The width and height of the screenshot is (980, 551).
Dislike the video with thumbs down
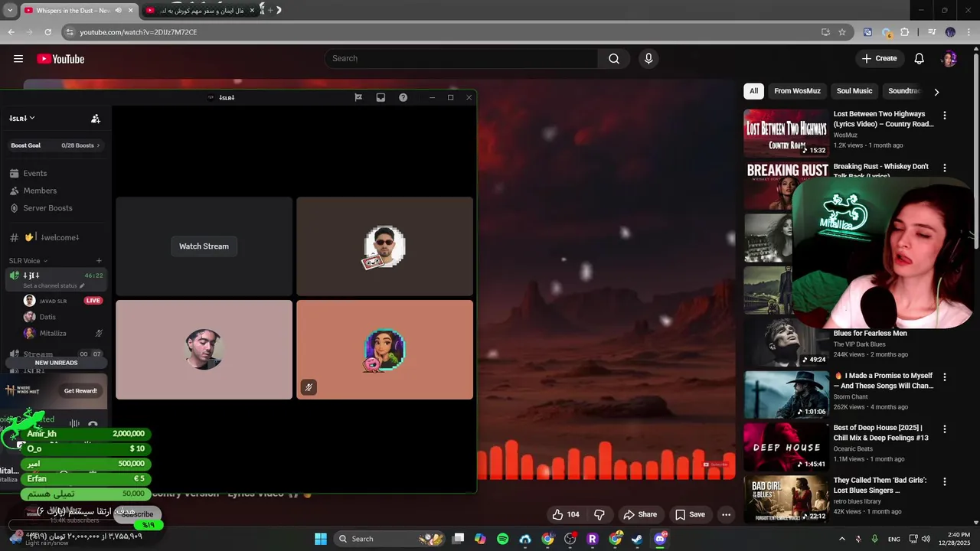click(599, 514)
